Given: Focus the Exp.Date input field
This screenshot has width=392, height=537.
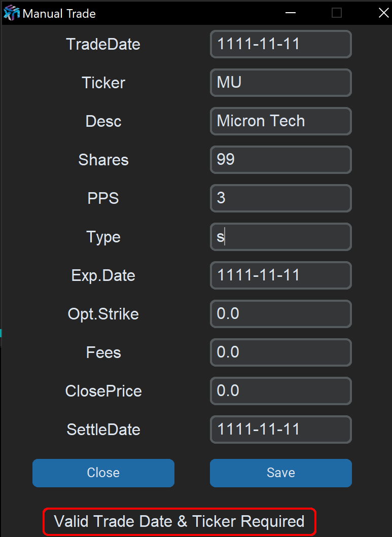Looking at the screenshot, I should [280, 275].
